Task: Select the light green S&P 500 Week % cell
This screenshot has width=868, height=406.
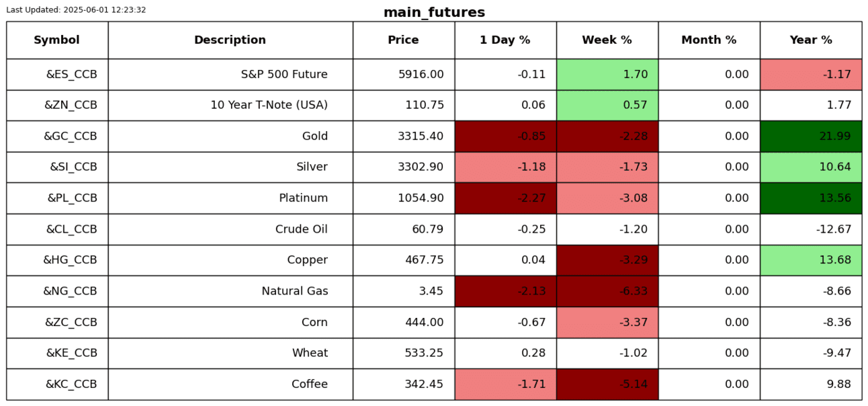Action: tap(607, 75)
